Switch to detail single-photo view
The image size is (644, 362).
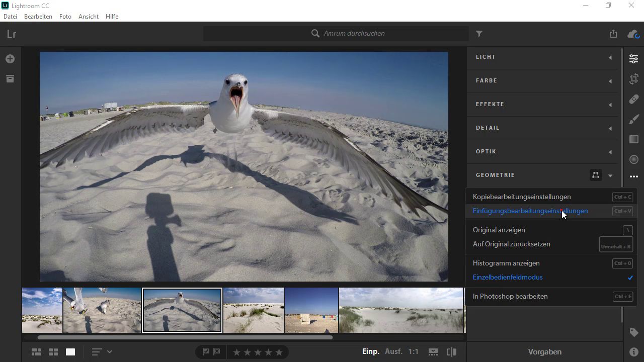pos(70,352)
